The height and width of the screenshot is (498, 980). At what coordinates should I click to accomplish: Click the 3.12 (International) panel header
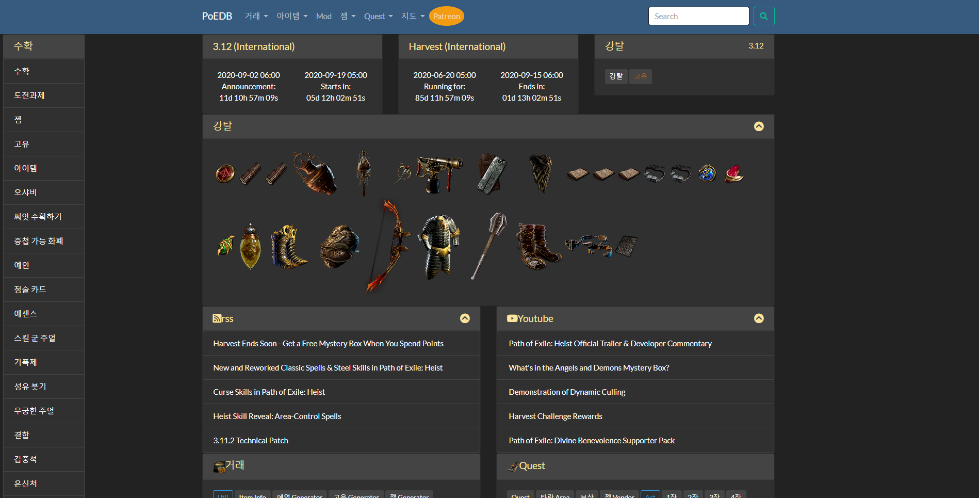292,46
